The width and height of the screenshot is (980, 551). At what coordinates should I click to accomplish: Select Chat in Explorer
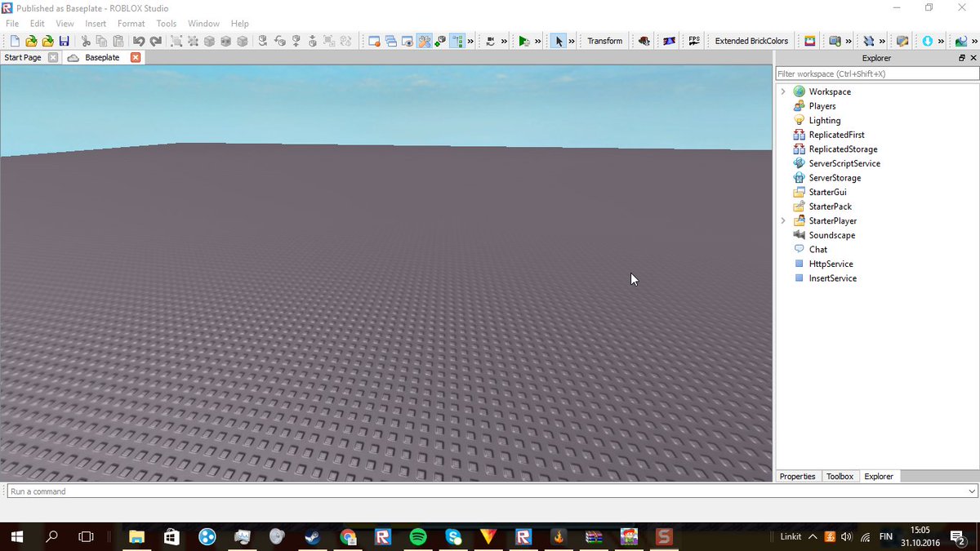pyautogui.click(x=818, y=250)
